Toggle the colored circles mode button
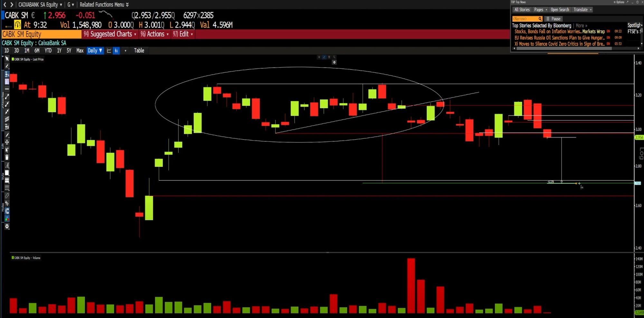This screenshot has width=644, height=318. (7, 219)
